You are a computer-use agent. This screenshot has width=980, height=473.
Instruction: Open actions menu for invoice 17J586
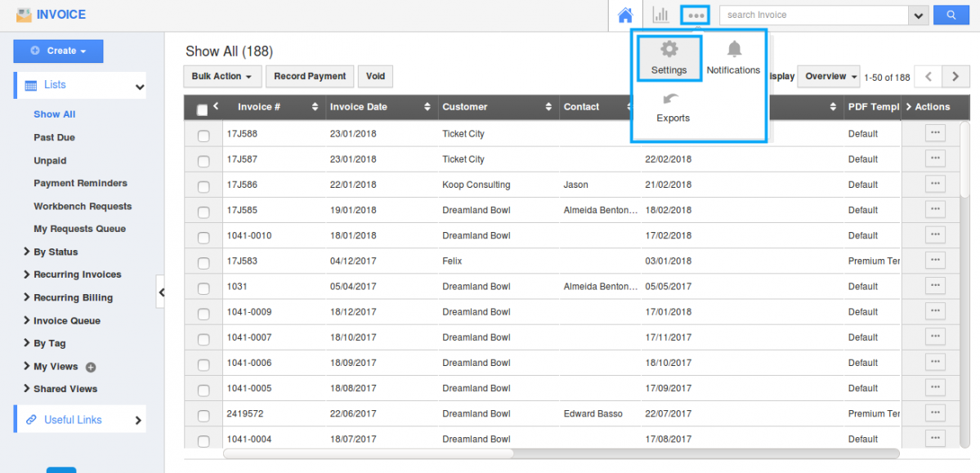[935, 184]
